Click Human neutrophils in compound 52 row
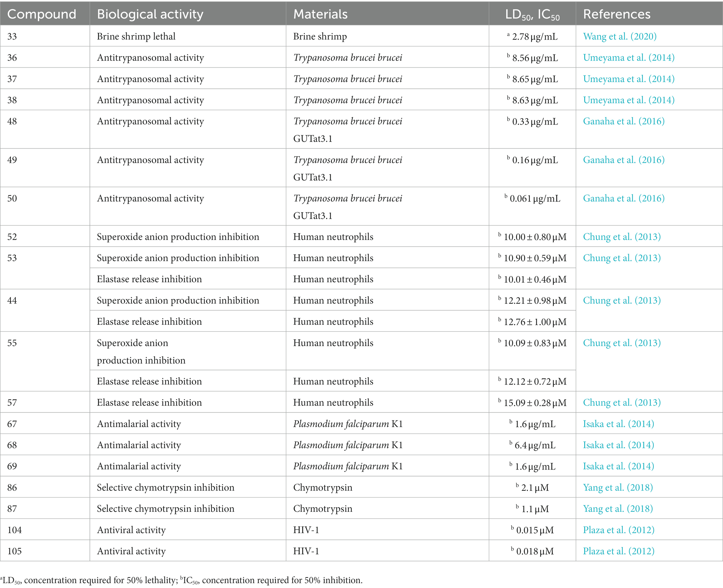Viewport: 723px width, 588px height. click(x=333, y=237)
